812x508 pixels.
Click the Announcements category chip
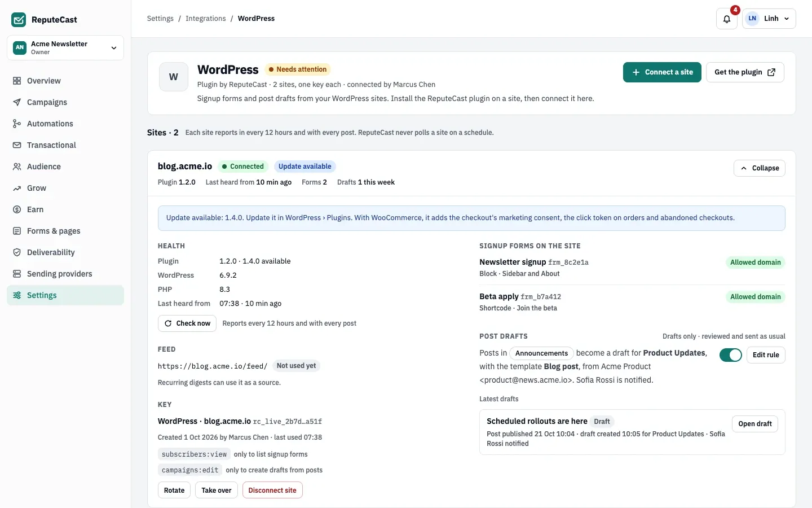click(541, 353)
